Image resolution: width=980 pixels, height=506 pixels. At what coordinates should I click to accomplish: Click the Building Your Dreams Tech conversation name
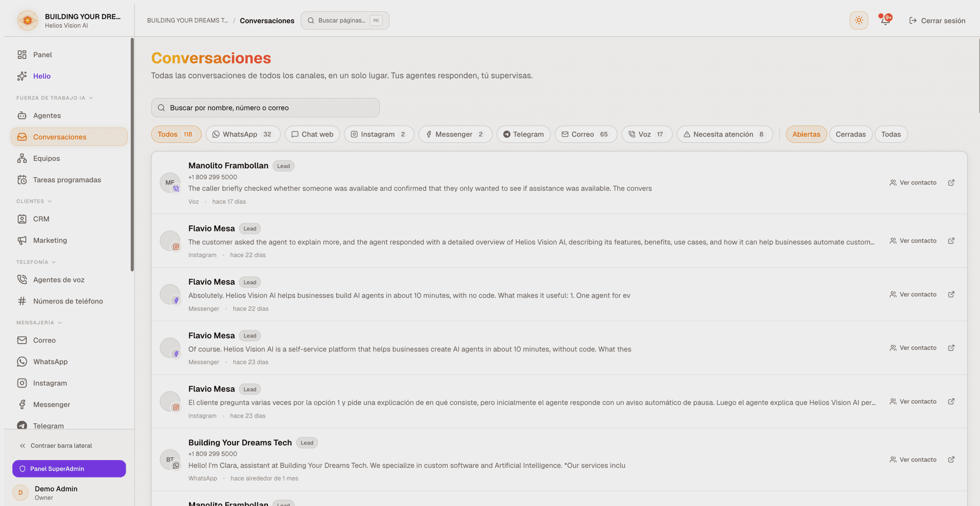tap(240, 443)
